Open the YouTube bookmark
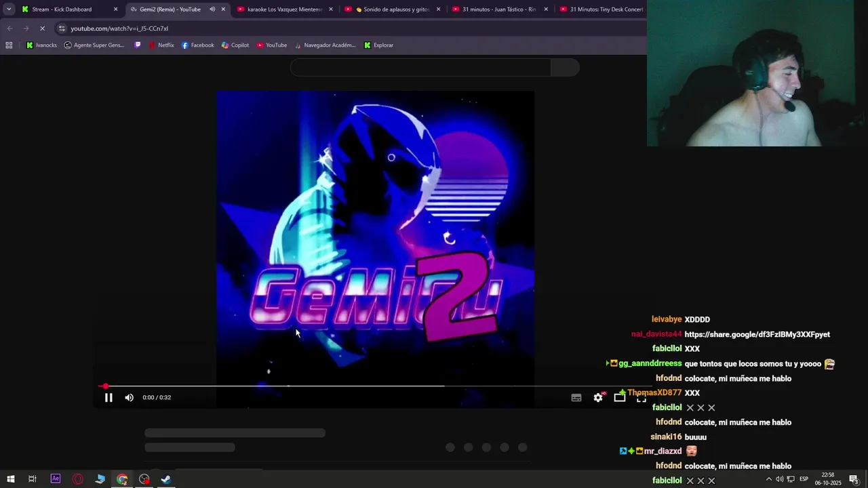868x488 pixels. tap(271, 45)
